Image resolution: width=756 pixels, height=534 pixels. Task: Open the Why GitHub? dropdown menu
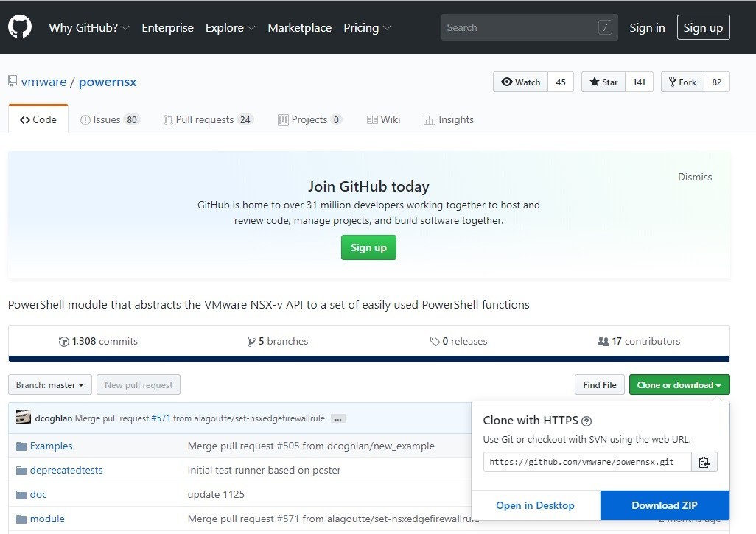pyautogui.click(x=88, y=28)
